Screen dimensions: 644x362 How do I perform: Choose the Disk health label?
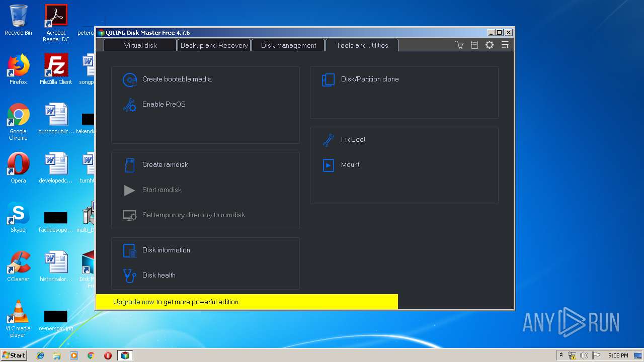159,276
